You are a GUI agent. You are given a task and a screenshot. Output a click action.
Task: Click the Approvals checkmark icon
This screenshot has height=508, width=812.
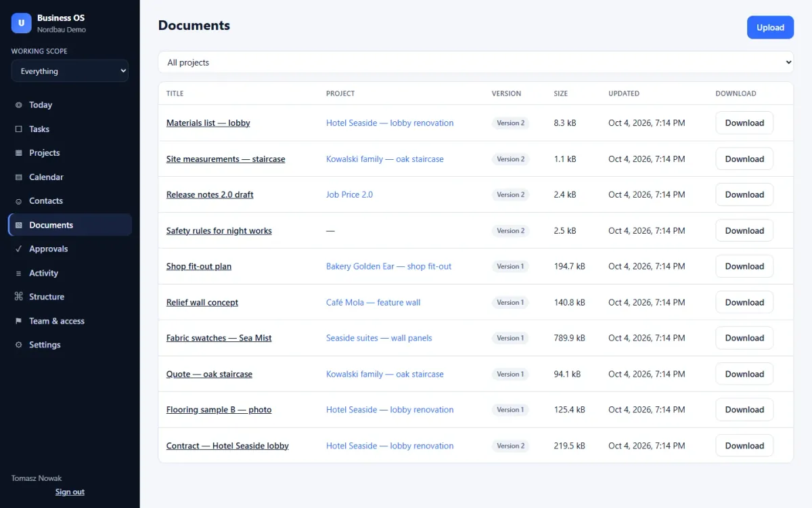pos(18,249)
